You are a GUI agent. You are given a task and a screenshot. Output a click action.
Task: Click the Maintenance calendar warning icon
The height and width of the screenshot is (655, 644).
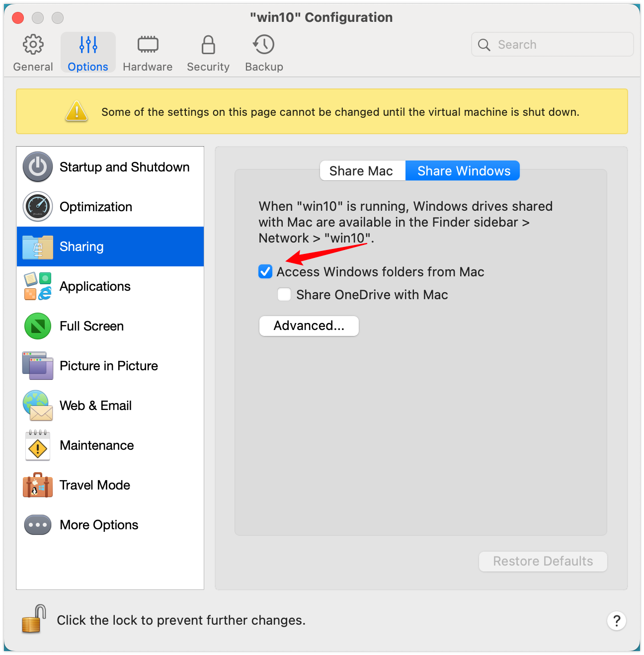pyautogui.click(x=38, y=445)
